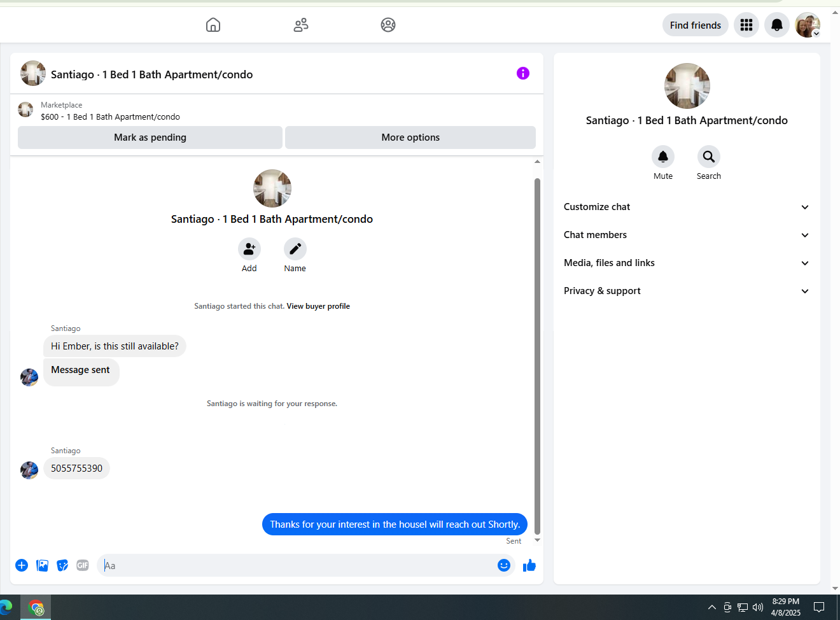Click the chat scrollbar thumb
Image resolution: width=840 pixels, height=620 pixels.
pyautogui.click(x=537, y=356)
